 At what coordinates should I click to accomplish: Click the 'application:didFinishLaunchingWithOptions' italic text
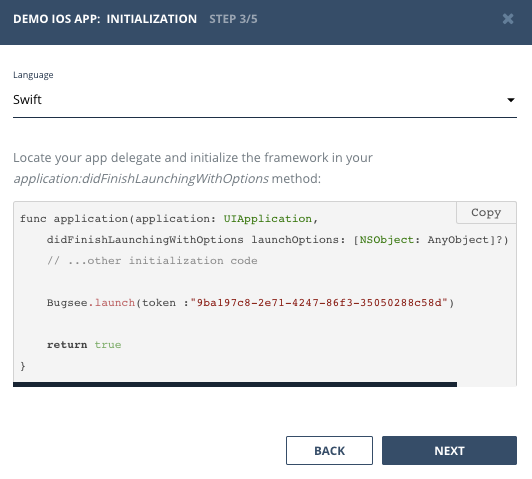click(x=141, y=178)
